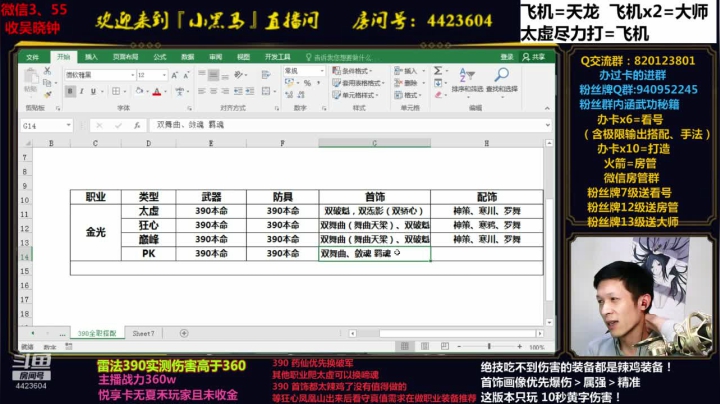
Task: Center text horizontally
Action: 214,91
